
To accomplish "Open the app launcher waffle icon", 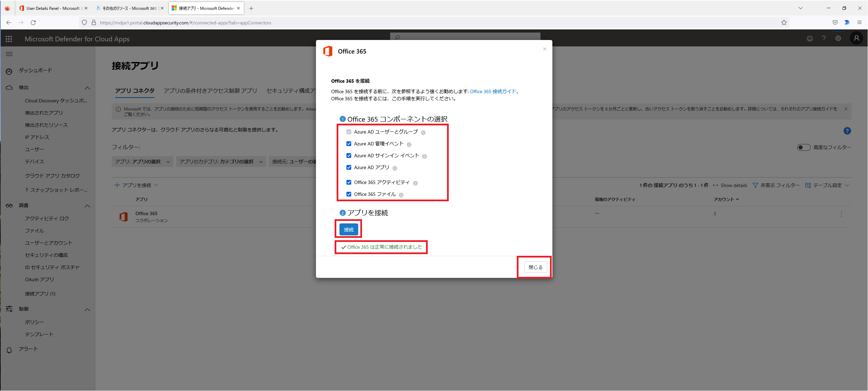I will coord(9,39).
